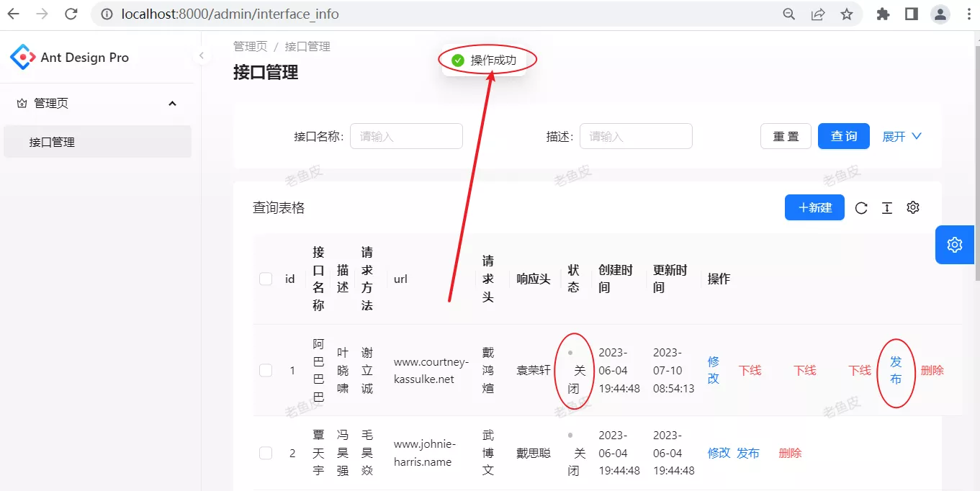The width and height of the screenshot is (980, 491).
Task: Share this page via the share icon
Action: (818, 14)
